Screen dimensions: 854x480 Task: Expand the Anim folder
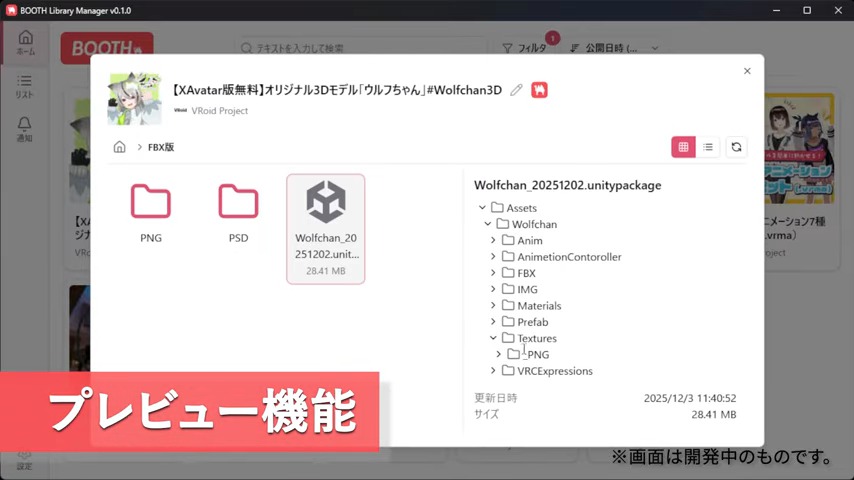pyautogui.click(x=493, y=241)
